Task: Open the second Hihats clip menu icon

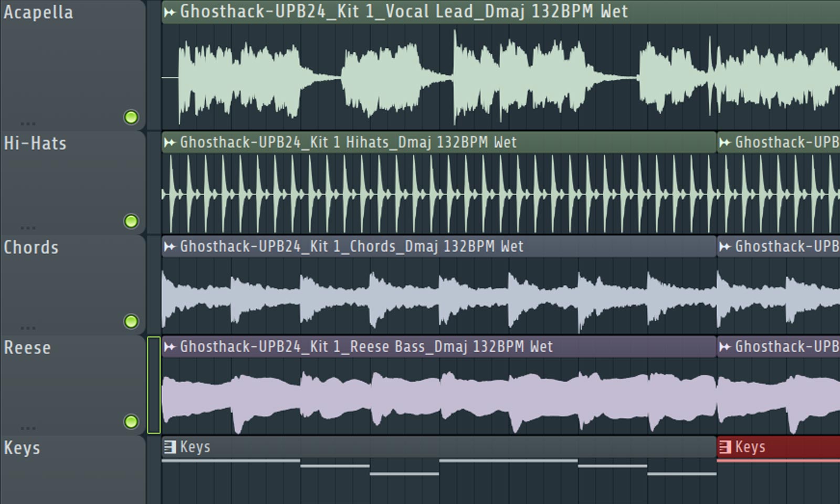Action: [x=725, y=142]
